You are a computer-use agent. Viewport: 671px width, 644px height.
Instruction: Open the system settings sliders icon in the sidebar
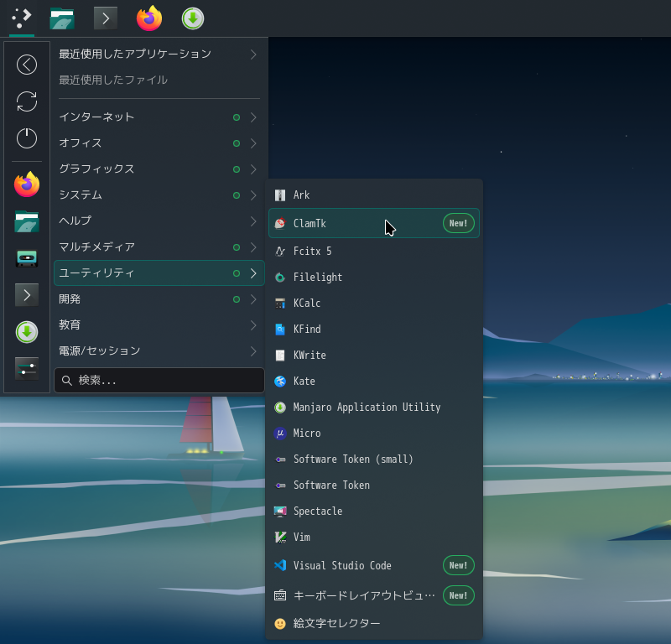tap(27, 369)
